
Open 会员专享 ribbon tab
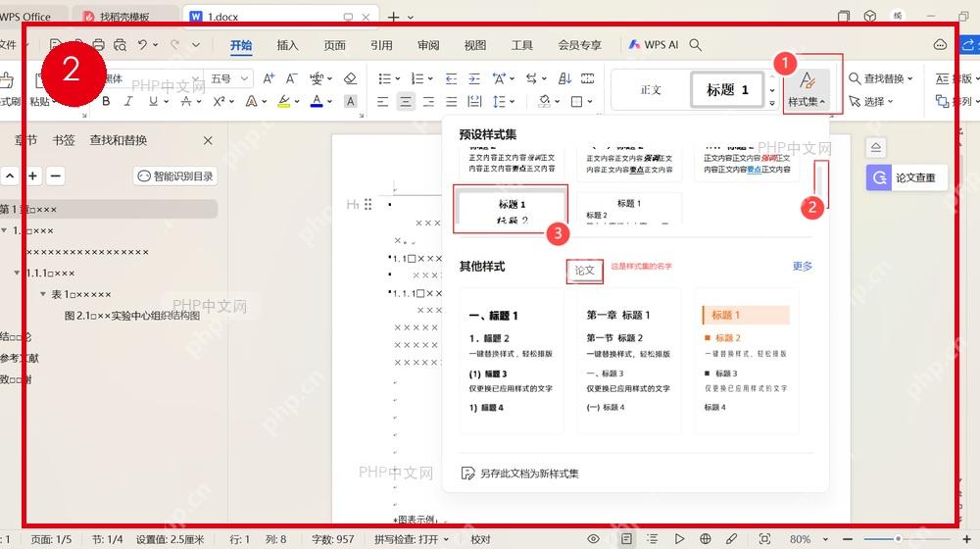[579, 45]
